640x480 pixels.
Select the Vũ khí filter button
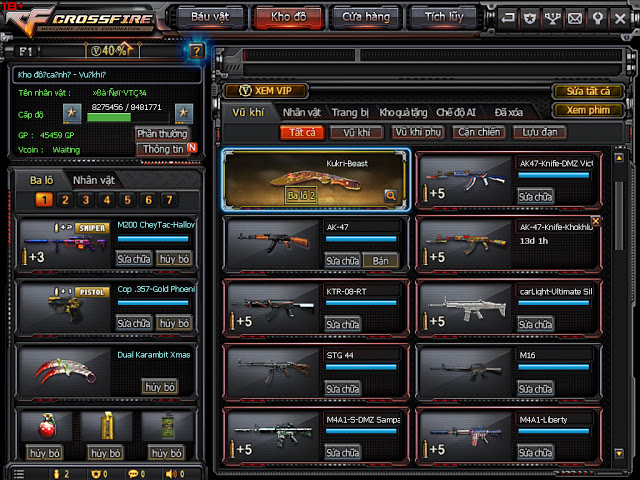coord(357,133)
